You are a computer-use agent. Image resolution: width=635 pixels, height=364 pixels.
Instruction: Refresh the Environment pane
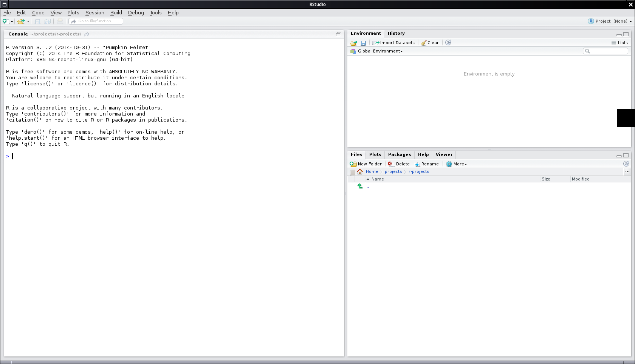(x=448, y=43)
